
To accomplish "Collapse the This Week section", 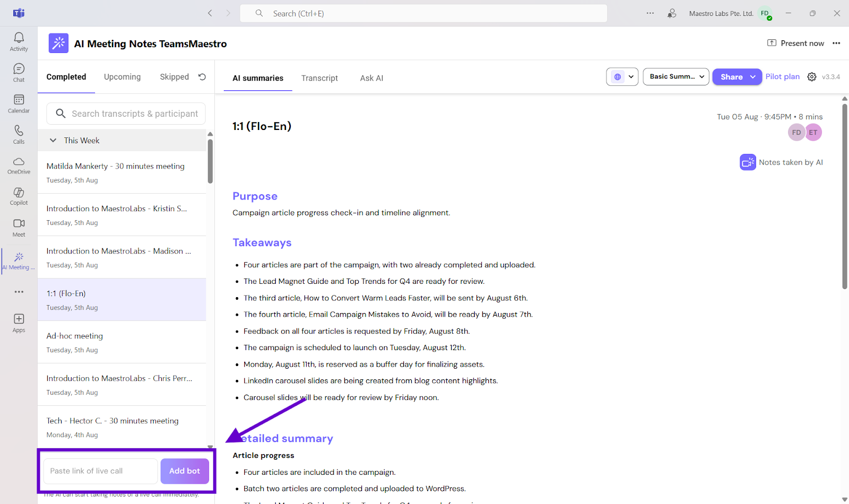I will 53,141.
